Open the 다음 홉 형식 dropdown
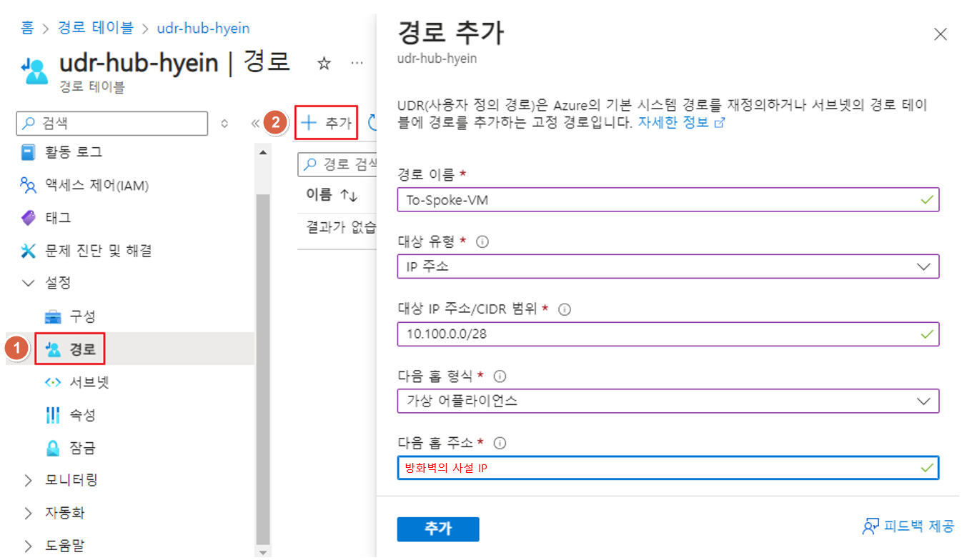 coord(668,401)
